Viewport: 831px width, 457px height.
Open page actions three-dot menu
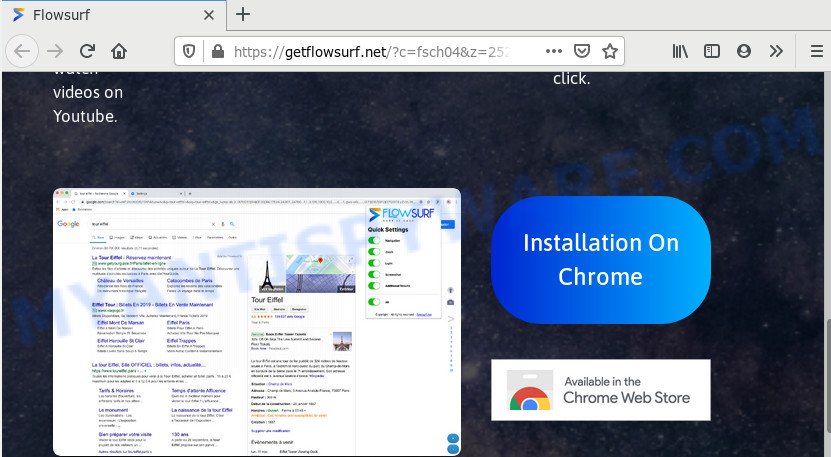(554, 51)
